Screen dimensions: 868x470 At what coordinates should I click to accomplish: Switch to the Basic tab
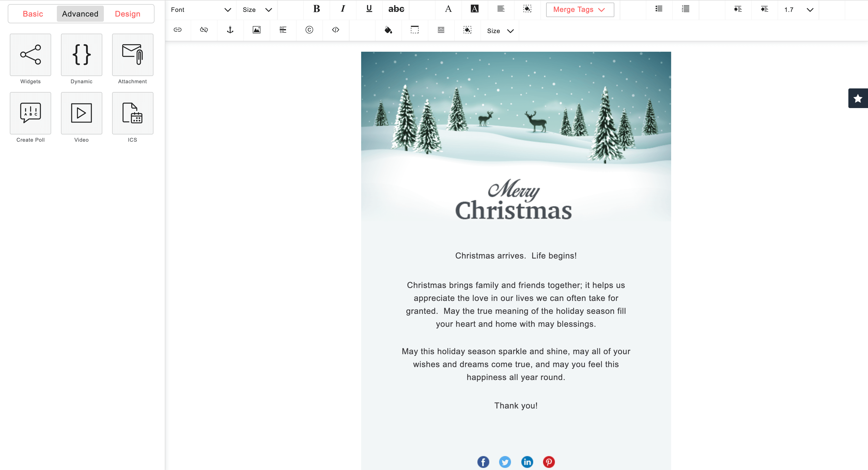point(33,14)
